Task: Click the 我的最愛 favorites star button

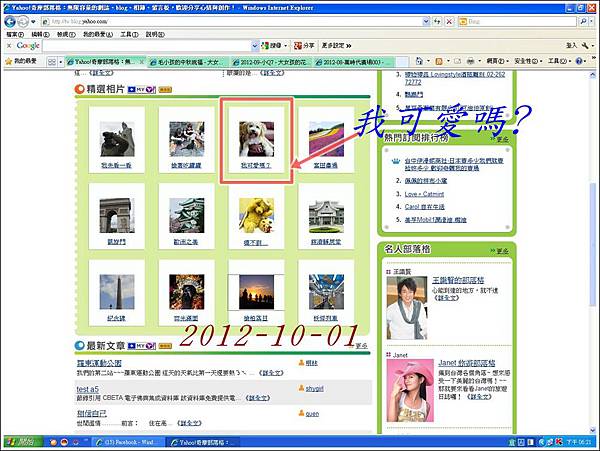Action: tap(21, 61)
